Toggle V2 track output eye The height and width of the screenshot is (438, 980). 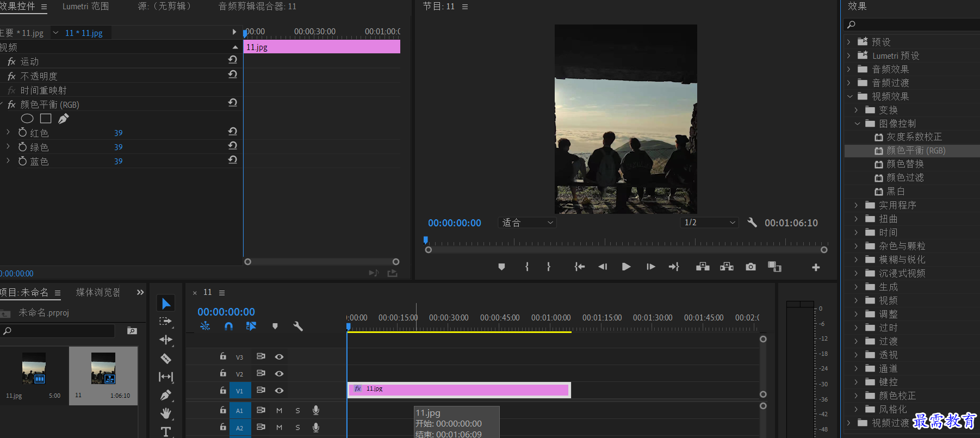tap(279, 374)
